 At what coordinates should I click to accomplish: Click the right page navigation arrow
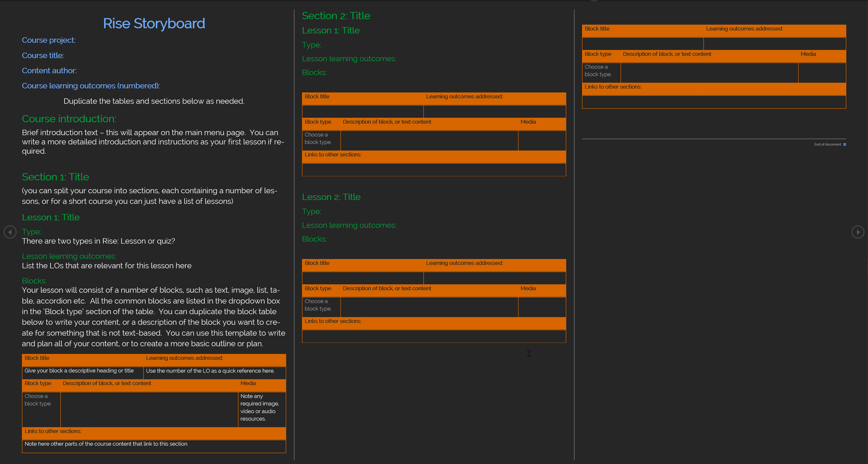[858, 232]
